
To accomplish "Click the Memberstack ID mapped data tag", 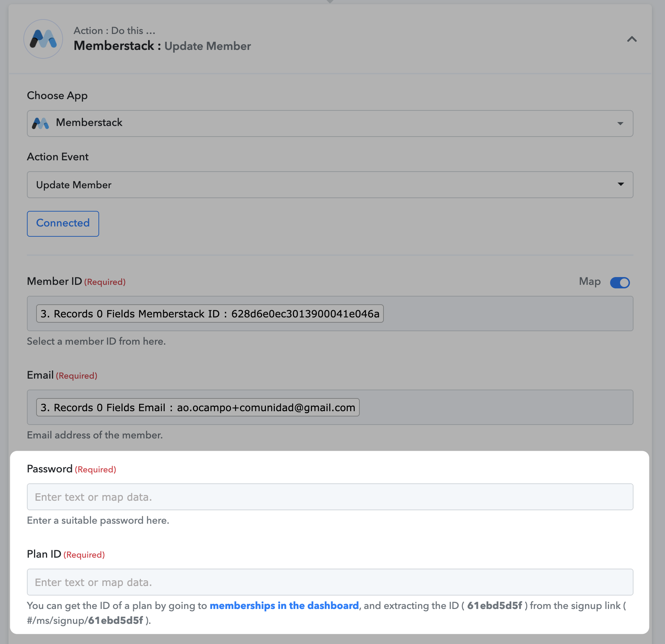I will pos(210,314).
